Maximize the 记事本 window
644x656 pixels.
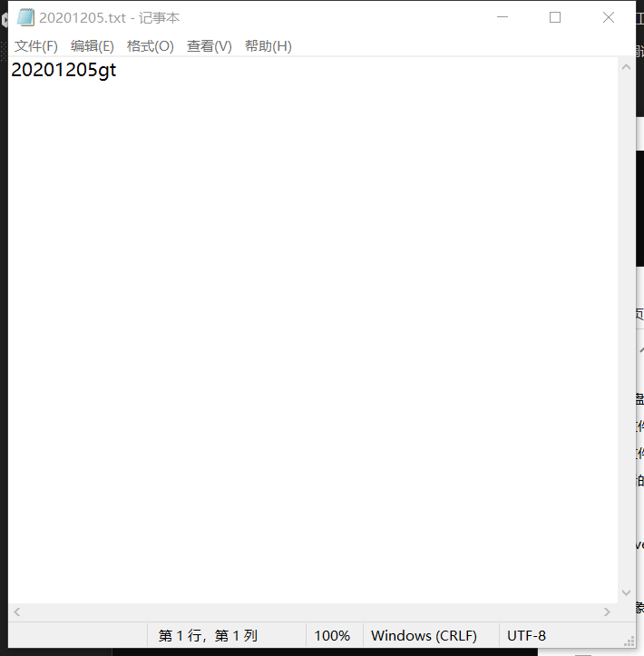tap(555, 17)
